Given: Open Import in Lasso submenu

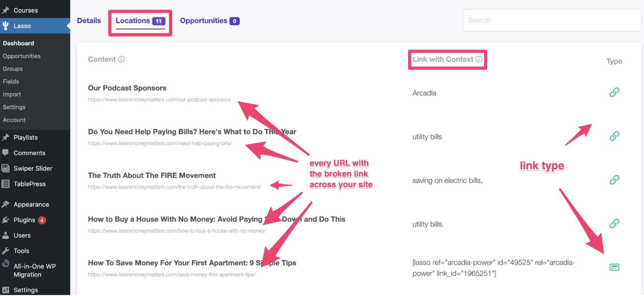Looking at the screenshot, I should click(12, 94).
